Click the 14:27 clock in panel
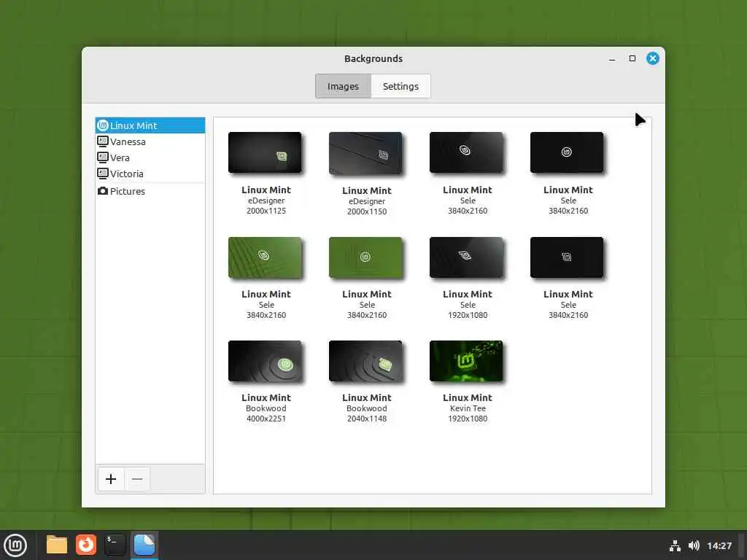Image resolution: width=747 pixels, height=560 pixels. 719,545
